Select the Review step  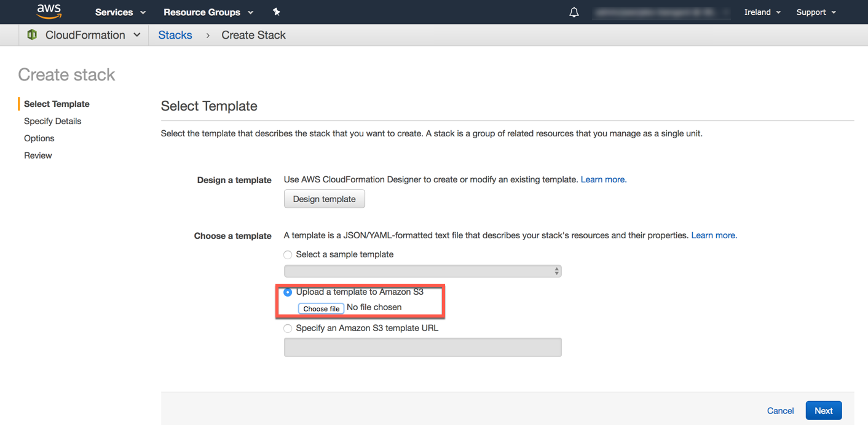(37, 155)
